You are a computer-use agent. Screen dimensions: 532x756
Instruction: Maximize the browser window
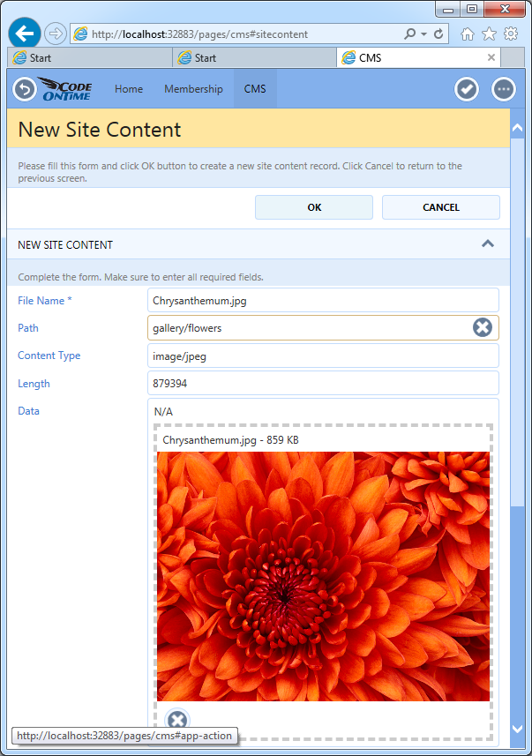click(x=472, y=9)
